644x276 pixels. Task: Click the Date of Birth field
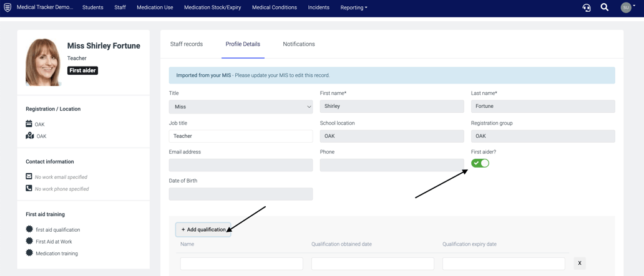pos(241,194)
